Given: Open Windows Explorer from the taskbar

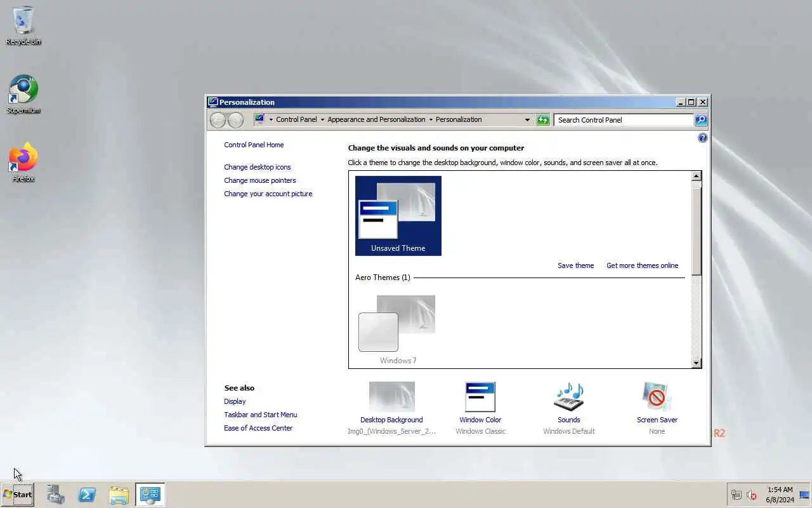Looking at the screenshot, I should [119, 495].
